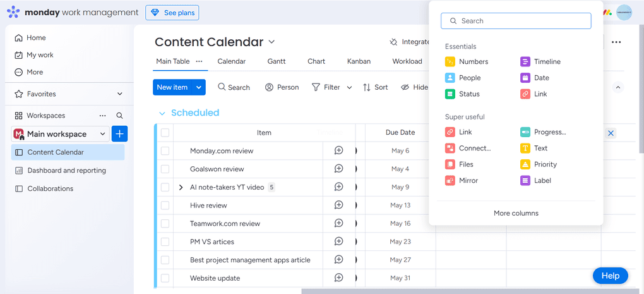The height and width of the screenshot is (294, 644).
Task: Collapse the Scheduled group
Action: coord(162,113)
